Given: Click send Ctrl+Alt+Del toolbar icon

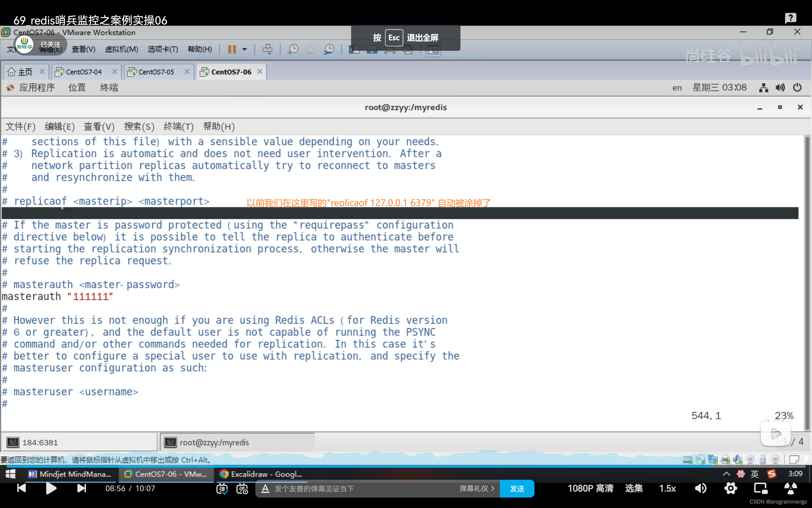Looking at the screenshot, I should (267, 50).
